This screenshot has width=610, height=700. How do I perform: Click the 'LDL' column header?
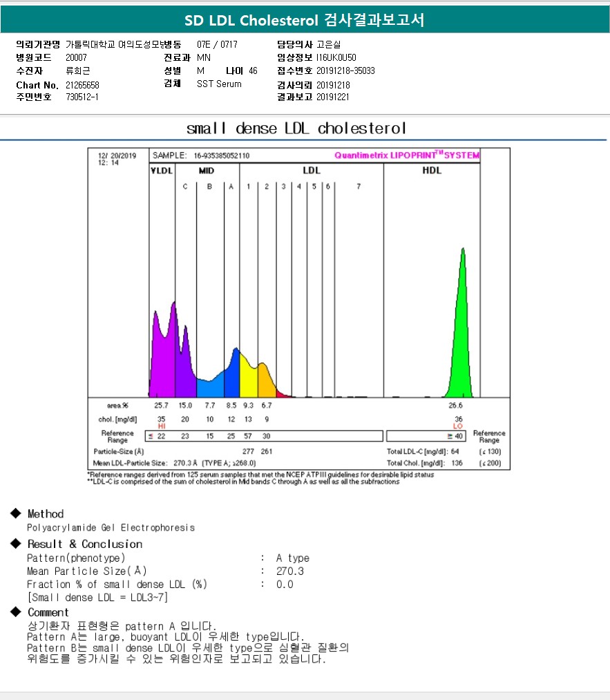click(311, 171)
